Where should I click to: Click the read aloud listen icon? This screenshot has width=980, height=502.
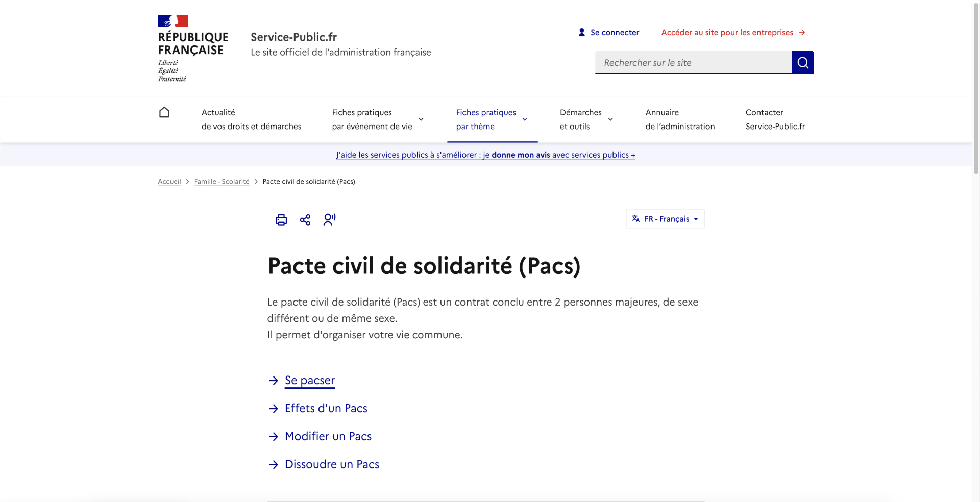330,220
